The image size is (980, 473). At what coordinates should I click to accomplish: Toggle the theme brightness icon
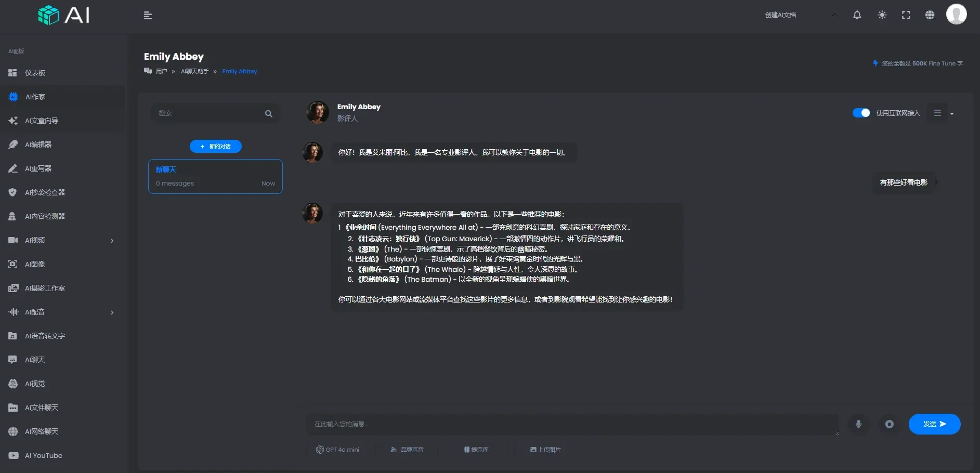coord(881,15)
